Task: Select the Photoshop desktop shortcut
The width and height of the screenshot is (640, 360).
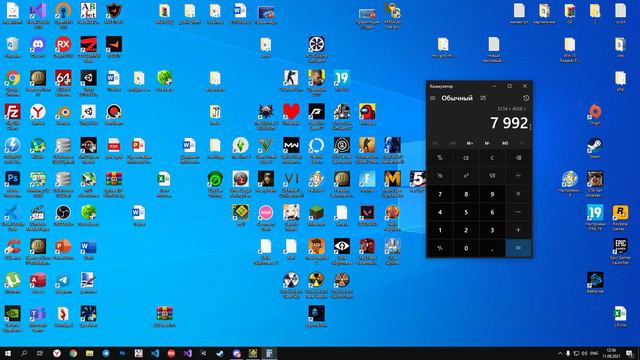Action: pos(13,184)
